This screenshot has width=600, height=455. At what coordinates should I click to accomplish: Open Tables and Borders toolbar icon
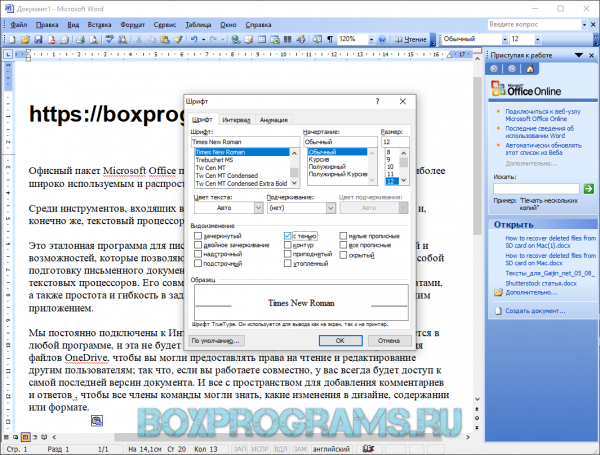click(249, 39)
